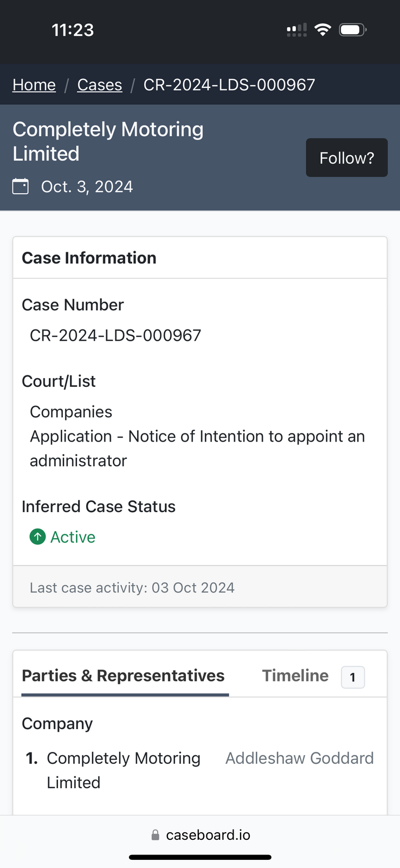400x868 pixels.
Task: Tap the battery icon in status bar
Action: tap(352, 30)
